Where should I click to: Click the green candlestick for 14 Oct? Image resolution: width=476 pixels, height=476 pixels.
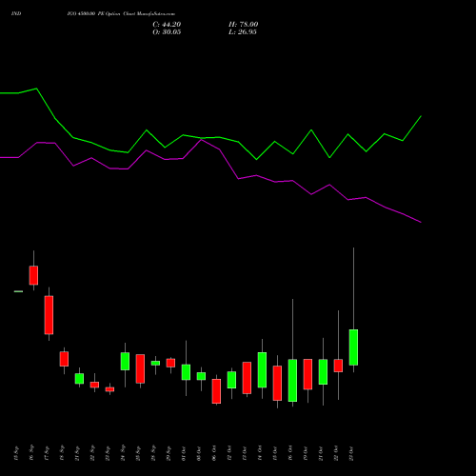point(262,369)
